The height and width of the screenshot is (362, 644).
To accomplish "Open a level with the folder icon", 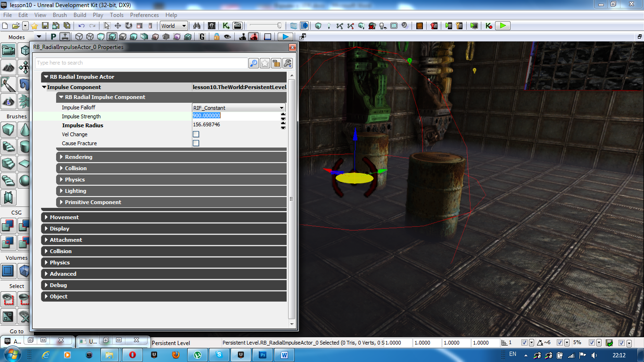I will tap(16, 26).
